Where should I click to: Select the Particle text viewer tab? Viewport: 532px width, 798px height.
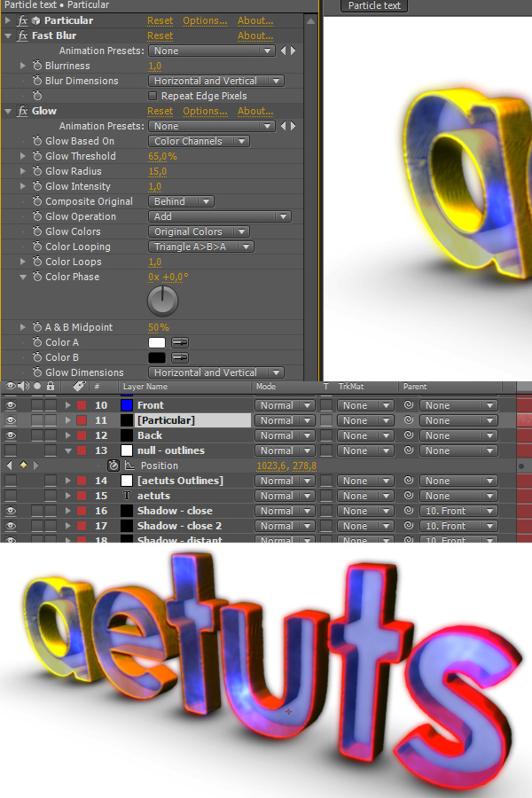(374, 5)
